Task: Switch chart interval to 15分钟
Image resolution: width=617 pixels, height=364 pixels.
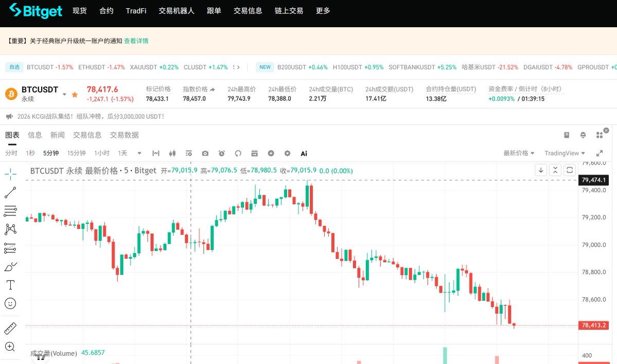Action: click(76, 153)
